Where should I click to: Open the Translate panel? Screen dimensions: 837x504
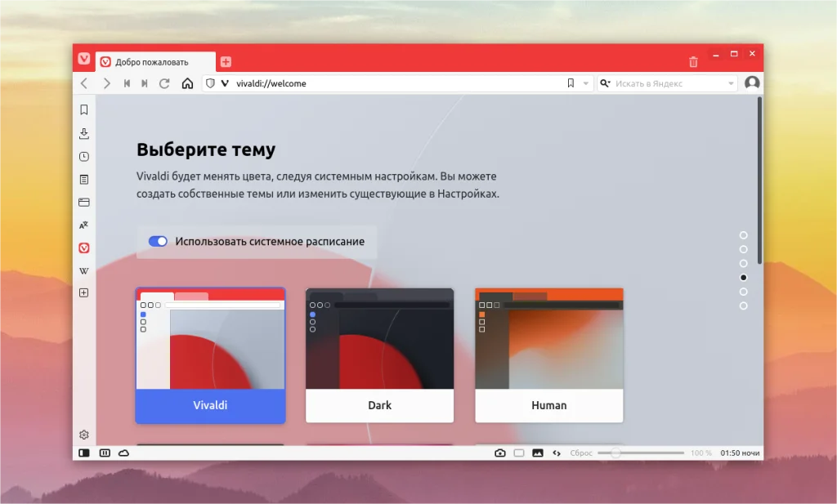click(83, 225)
